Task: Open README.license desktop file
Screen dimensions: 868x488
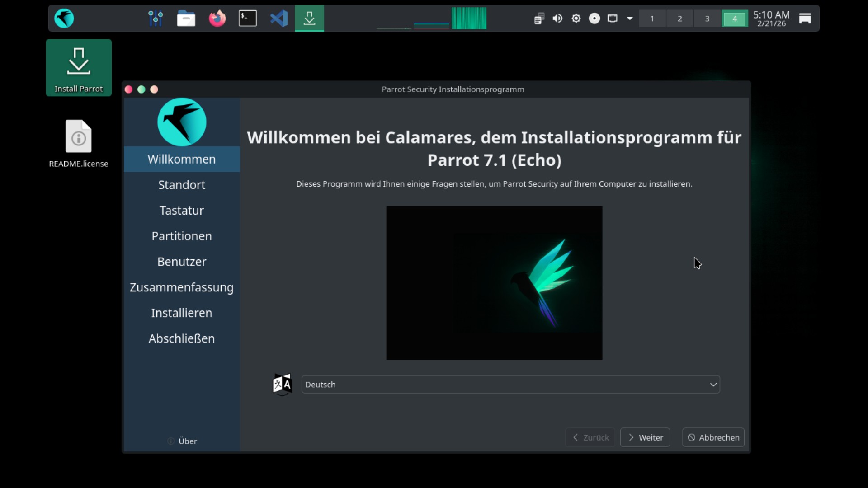Action: tap(79, 144)
